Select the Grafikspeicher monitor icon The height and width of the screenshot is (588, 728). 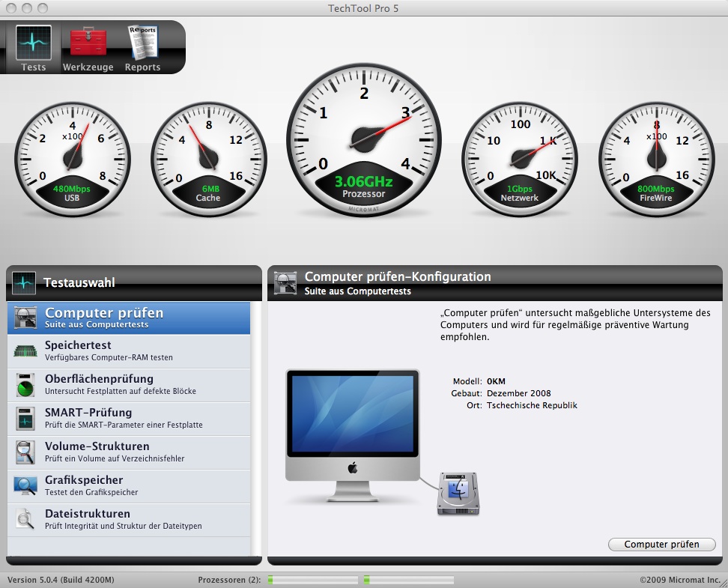click(x=25, y=486)
